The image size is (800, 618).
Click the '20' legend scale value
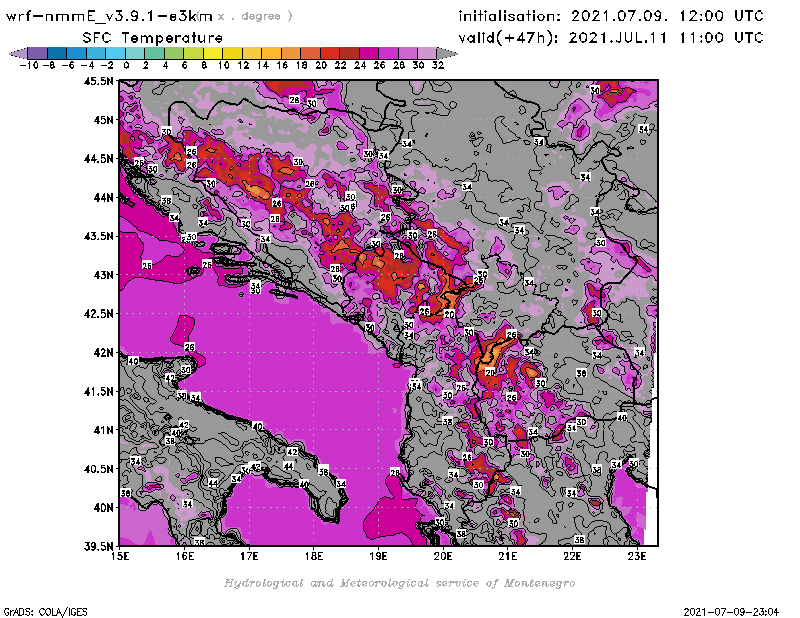321,65
